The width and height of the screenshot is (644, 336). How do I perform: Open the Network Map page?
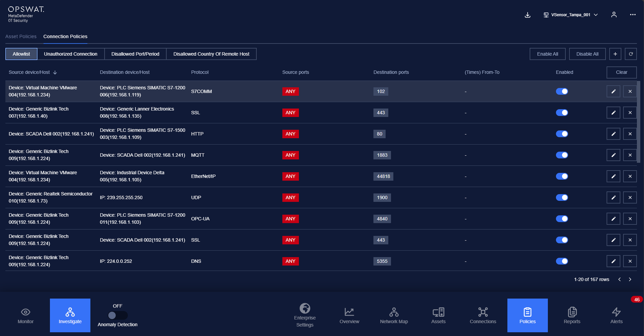pyautogui.click(x=394, y=315)
